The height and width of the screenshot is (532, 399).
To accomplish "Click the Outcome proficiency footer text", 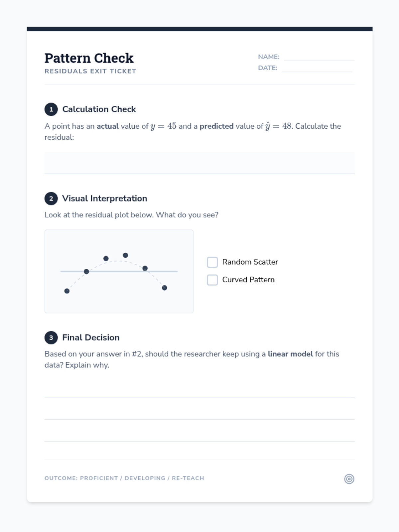I will (x=124, y=478).
